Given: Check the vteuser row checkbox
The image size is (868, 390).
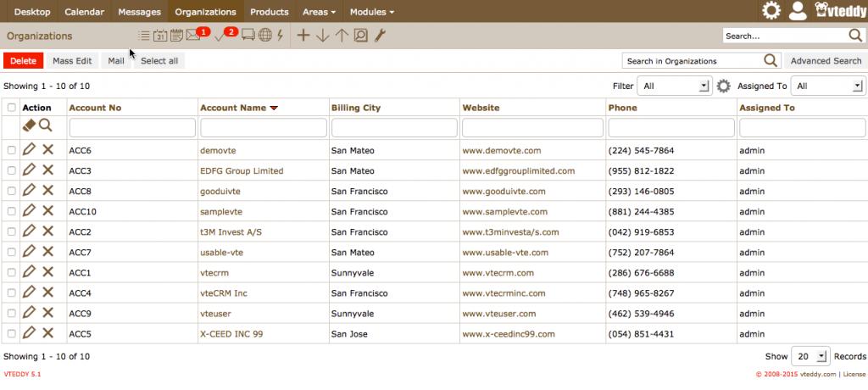Looking at the screenshot, I should pos(12,314).
